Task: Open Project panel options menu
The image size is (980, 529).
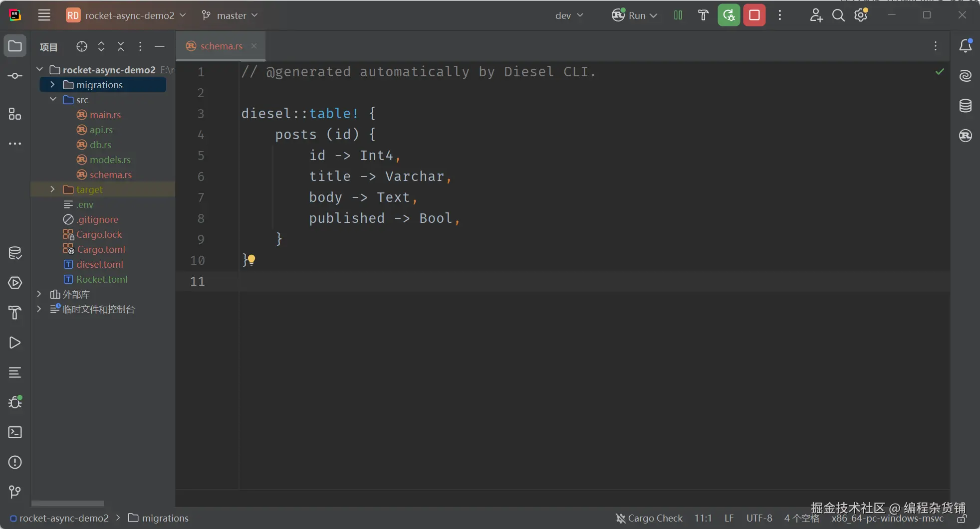Action: pyautogui.click(x=140, y=46)
